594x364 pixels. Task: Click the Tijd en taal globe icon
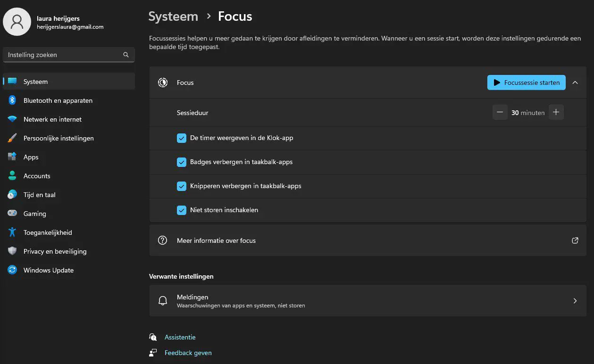pos(12,195)
